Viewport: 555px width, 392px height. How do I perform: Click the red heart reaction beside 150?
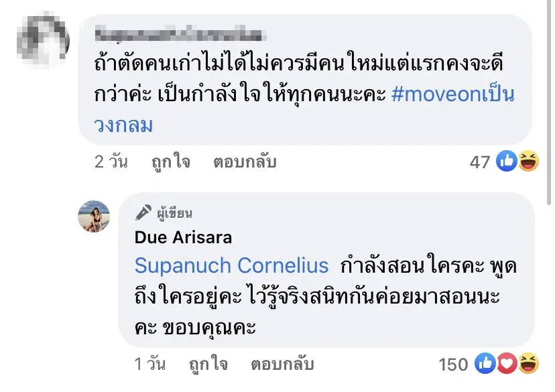coord(507,364)
